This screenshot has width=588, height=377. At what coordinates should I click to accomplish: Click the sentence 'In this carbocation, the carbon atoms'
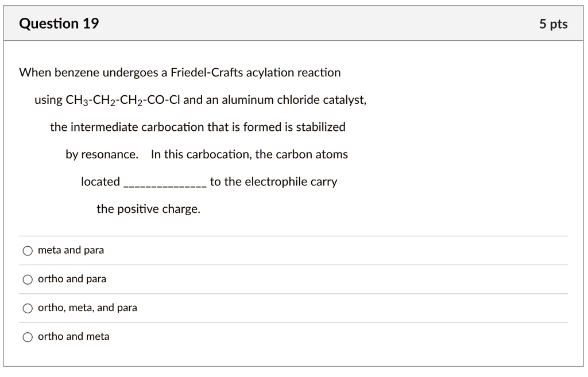(x=249, y=154)
